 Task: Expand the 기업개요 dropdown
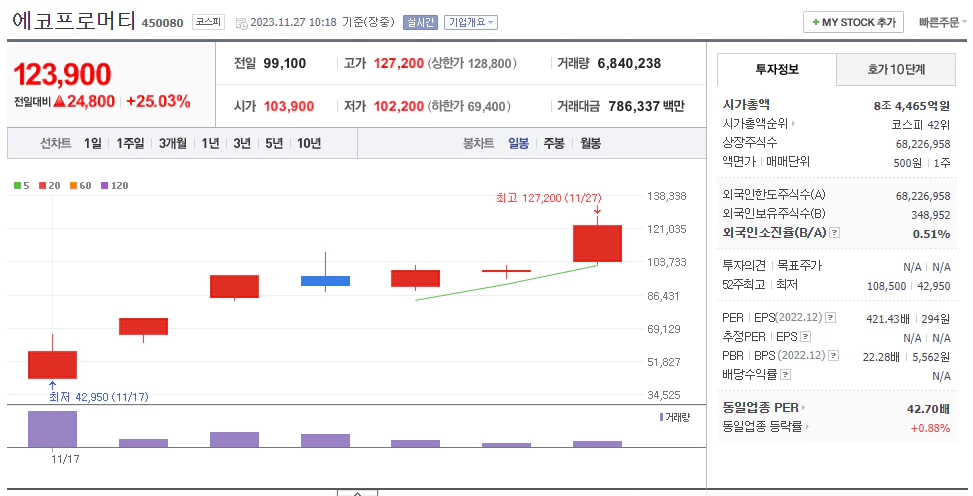tap(471, 22)
